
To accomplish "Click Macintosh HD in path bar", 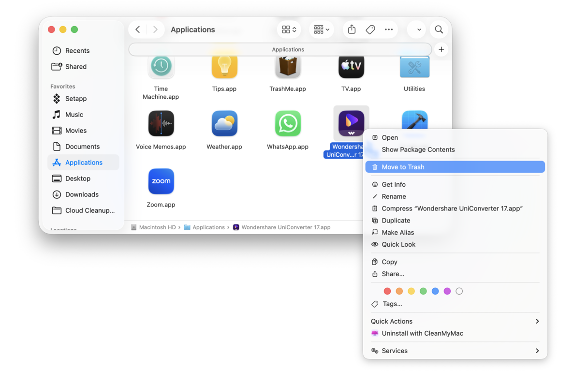I will 153,227.
